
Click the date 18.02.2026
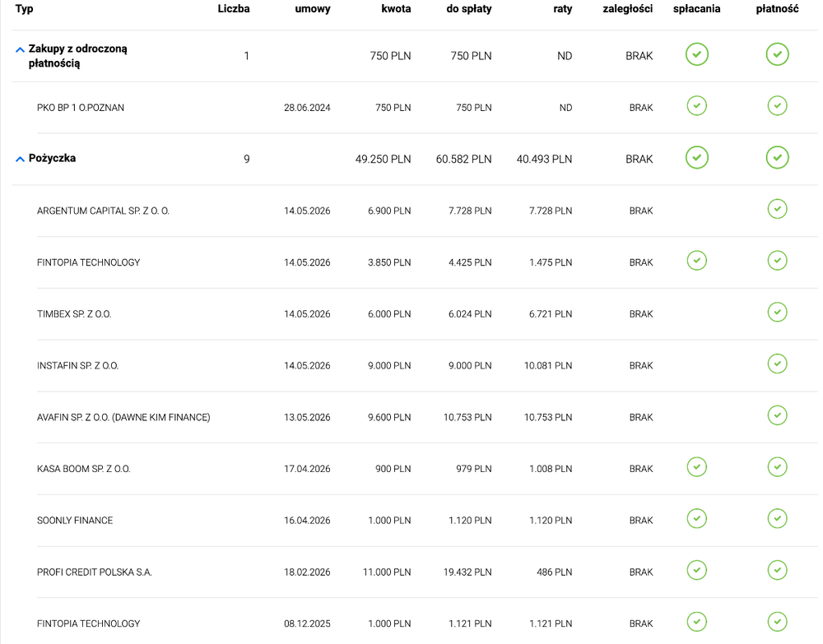[307, 572]
